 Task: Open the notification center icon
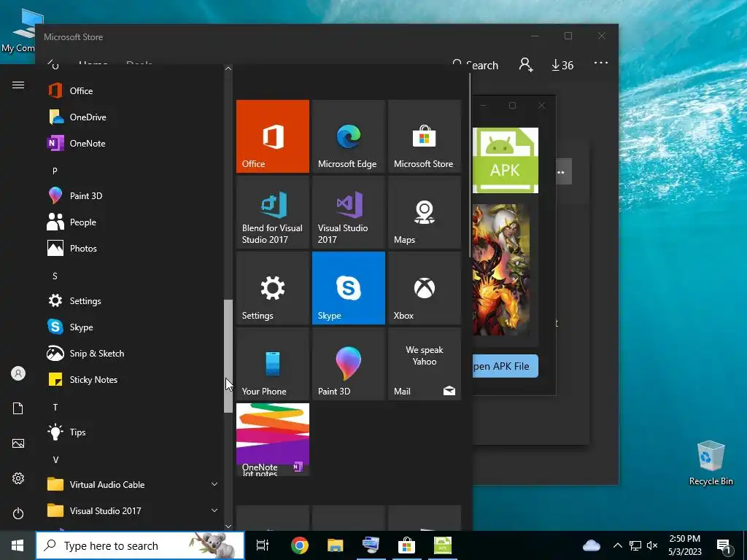[724, 545]
